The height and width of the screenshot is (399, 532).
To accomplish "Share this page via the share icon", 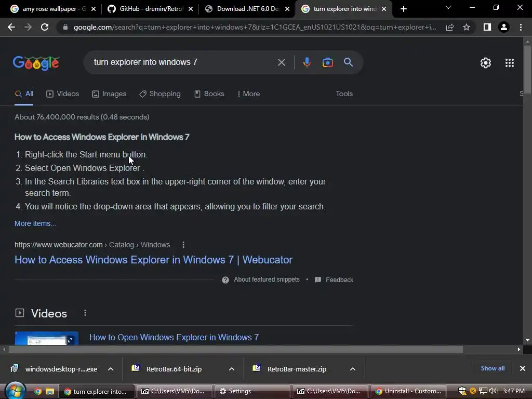I will (x=450, y=27).
